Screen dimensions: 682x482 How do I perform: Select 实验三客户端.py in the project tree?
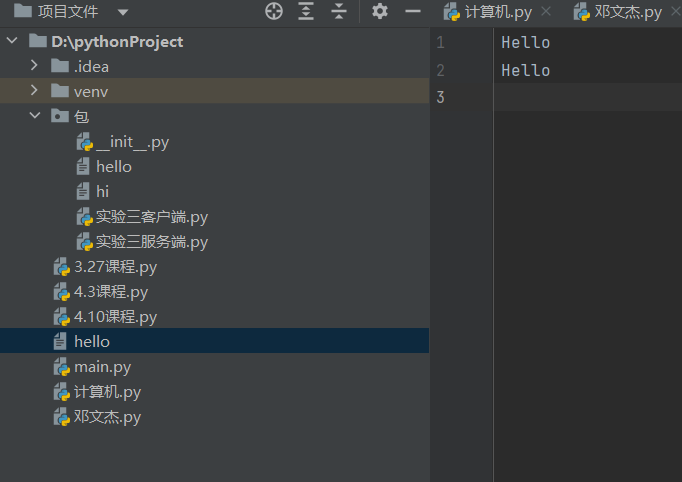pyautogui.click(x=152, y=217)
